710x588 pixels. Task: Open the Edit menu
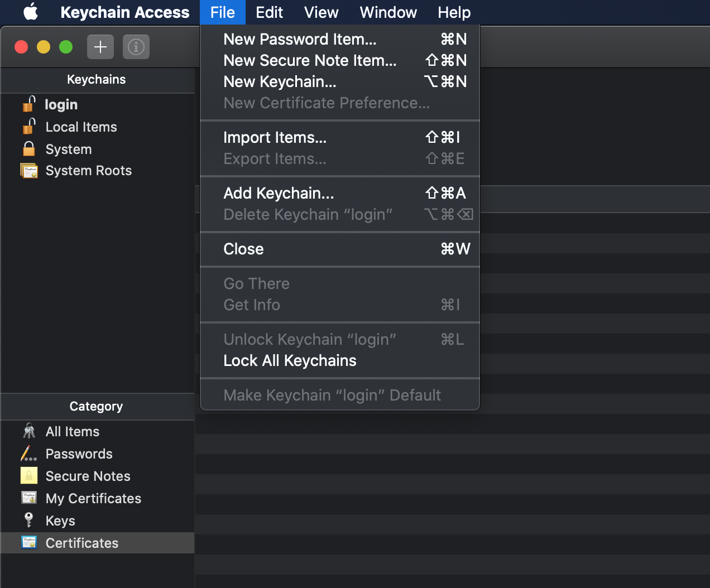269,12
